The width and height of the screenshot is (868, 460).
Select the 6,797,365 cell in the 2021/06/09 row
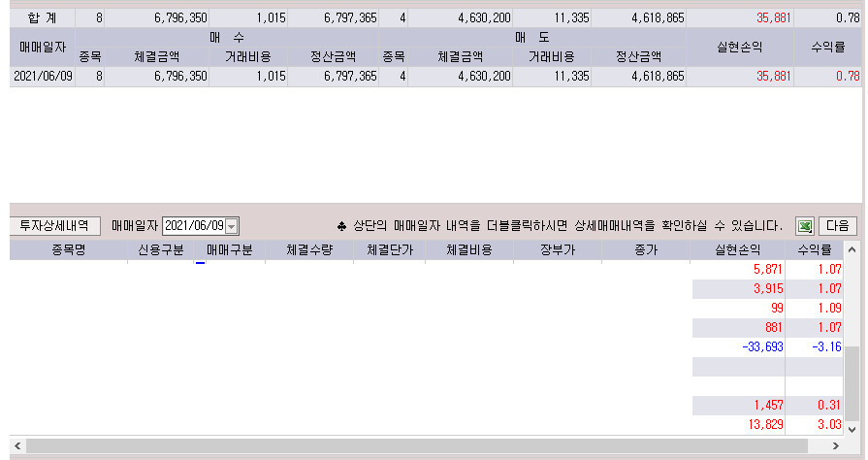pos(334,77)
